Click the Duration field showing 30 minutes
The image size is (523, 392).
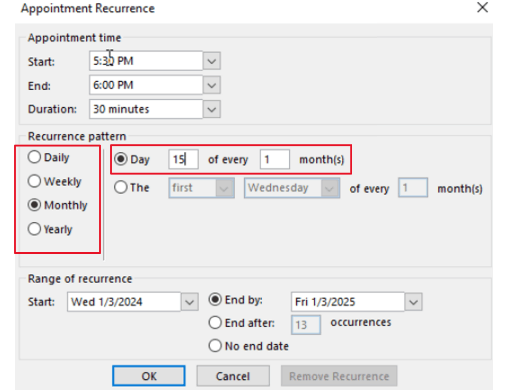pyautogui.click(x=146, y=109)
